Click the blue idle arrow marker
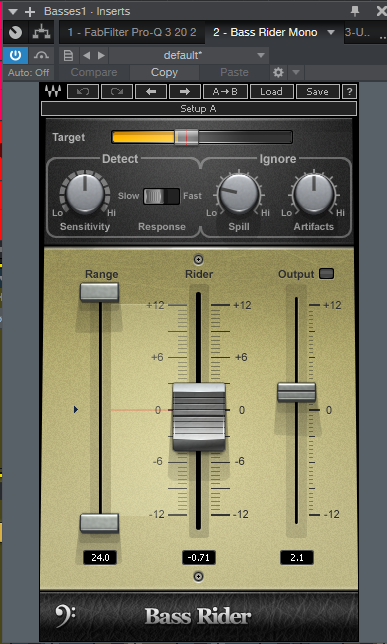This screenshot has width=387, height=644. [76, 409]
